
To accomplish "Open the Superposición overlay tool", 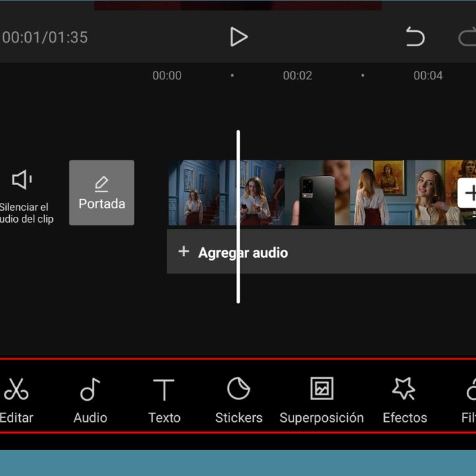I will (x=322, y=400).
